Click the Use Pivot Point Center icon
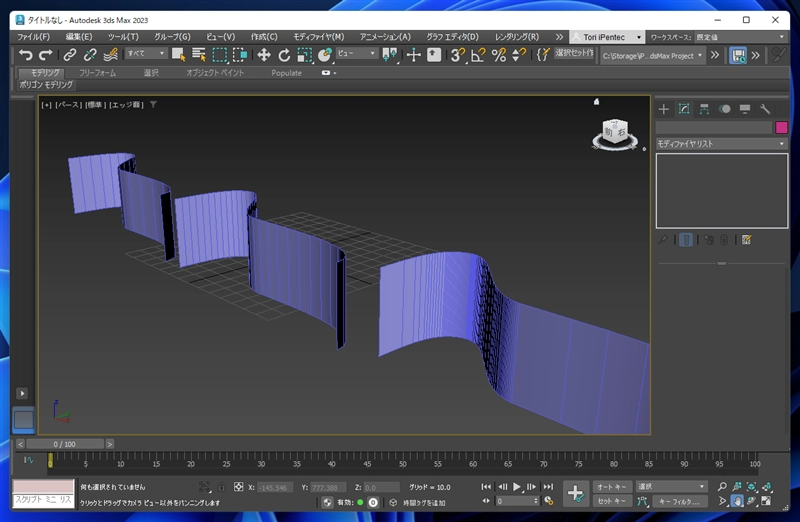800x522 pixels. 390,55
